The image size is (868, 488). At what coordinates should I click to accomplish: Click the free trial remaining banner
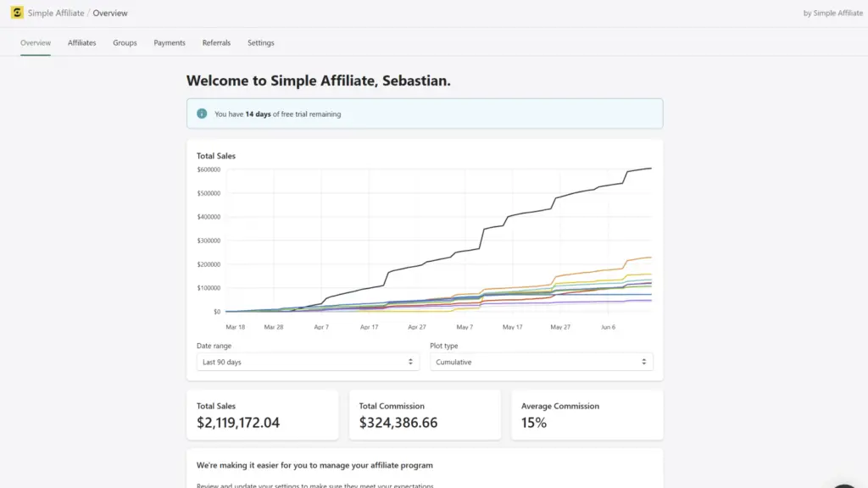click(x=425, y=114)
